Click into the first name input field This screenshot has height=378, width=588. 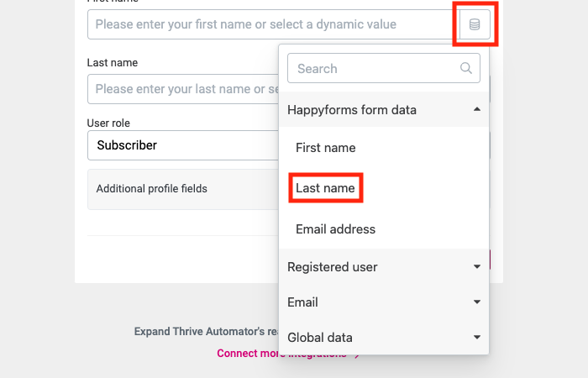coord(273,24)
